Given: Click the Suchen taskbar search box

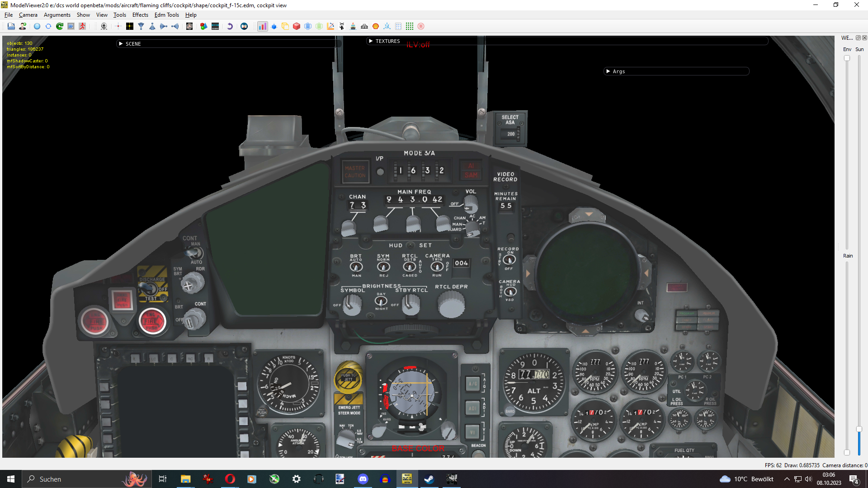Looking at the screenshot, I should tap(86, 479).
